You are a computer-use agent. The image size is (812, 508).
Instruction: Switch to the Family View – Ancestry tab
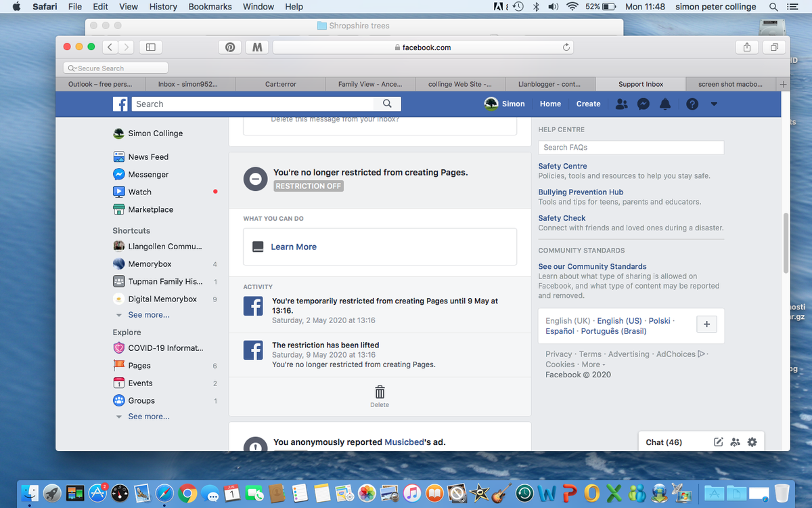click(370, 84)
